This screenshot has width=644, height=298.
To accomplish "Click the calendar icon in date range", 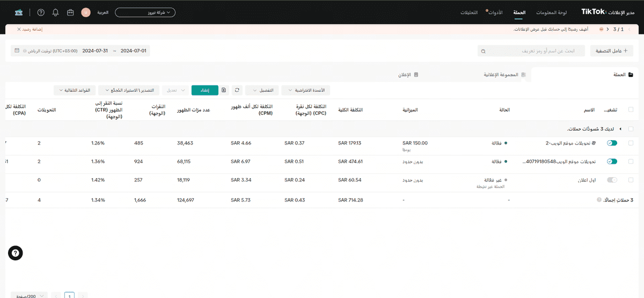I will point(17,50).
